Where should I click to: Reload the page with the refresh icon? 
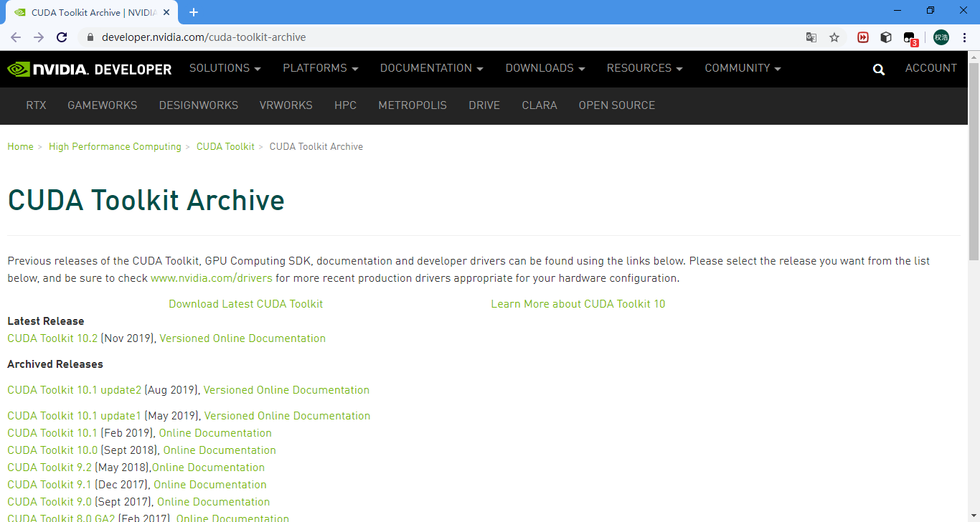pyautogui.click(x=62, y=37)
